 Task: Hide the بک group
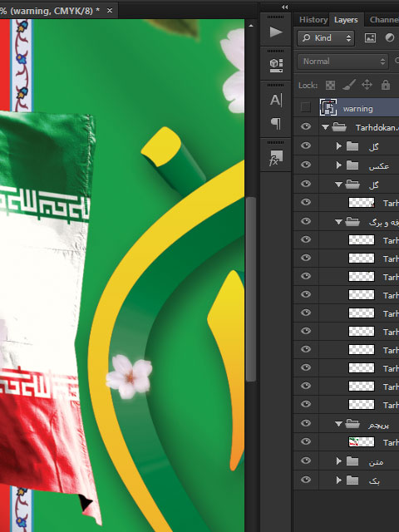(306, 480)
